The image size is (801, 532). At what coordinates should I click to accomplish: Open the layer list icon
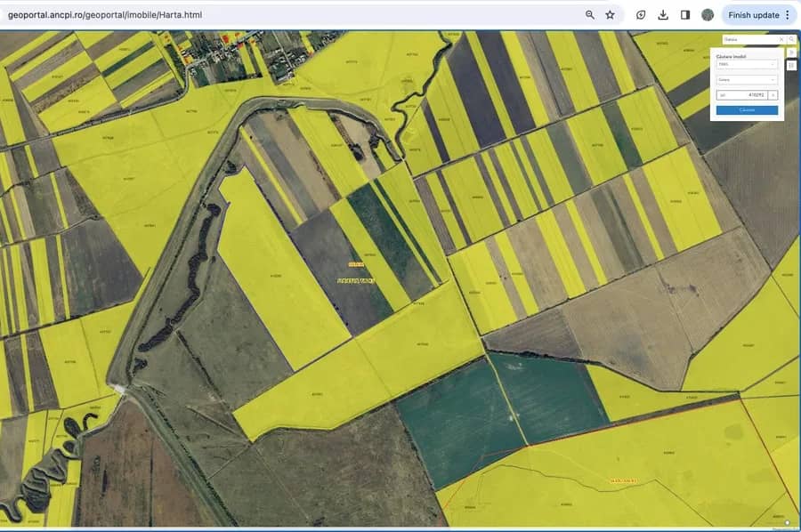791,65
